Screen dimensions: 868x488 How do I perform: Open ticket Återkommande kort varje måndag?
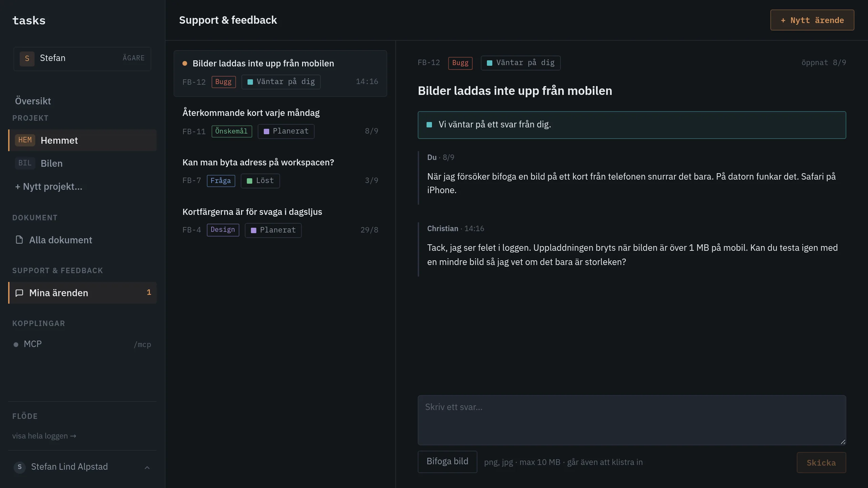coord(280,123)
